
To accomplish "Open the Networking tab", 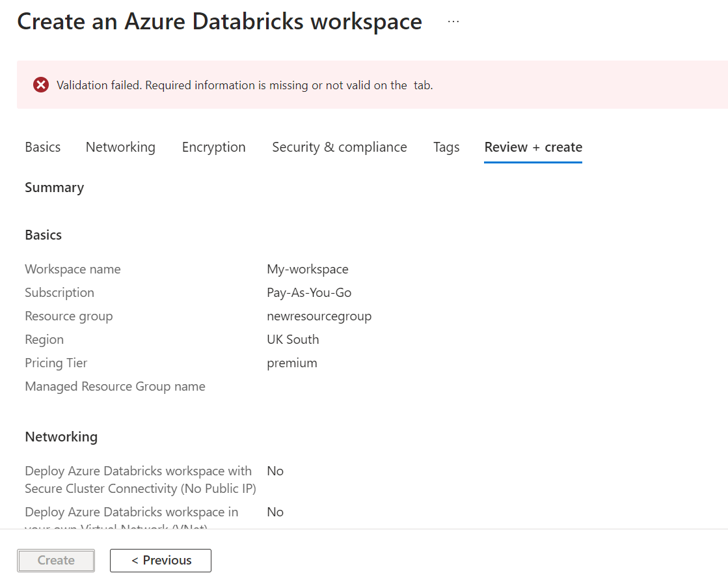I will (x=120, y=147).
